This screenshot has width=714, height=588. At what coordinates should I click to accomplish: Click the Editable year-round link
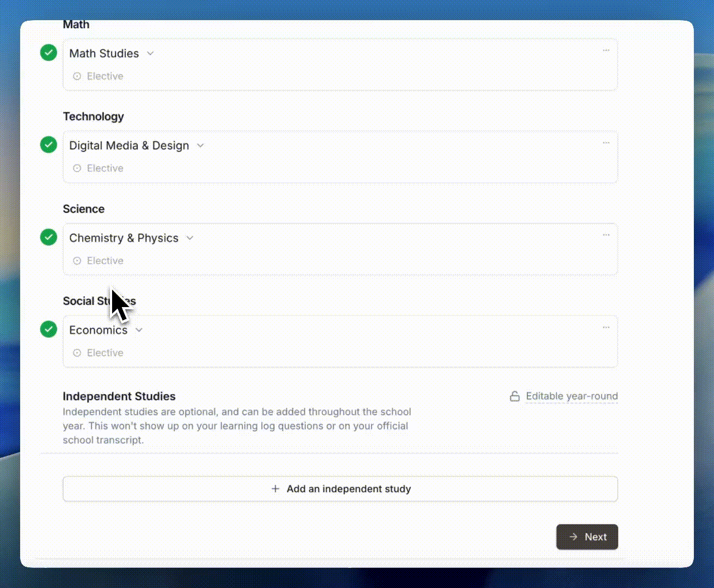point(572,396)
